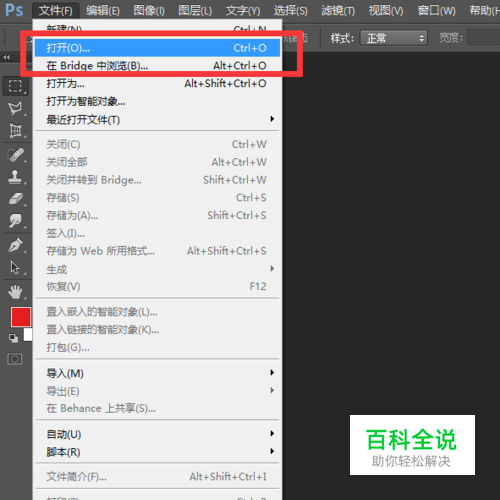Choose 打开(O)... from the File menu
This screenshot has width=500, height=500.
[157, 48]
